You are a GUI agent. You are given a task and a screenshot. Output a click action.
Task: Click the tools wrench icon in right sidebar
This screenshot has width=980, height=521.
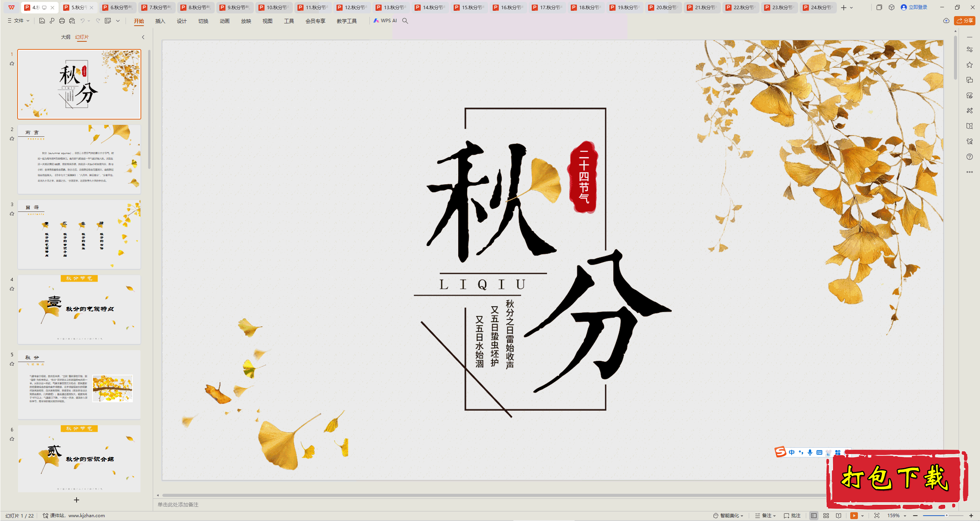(970, 111)
